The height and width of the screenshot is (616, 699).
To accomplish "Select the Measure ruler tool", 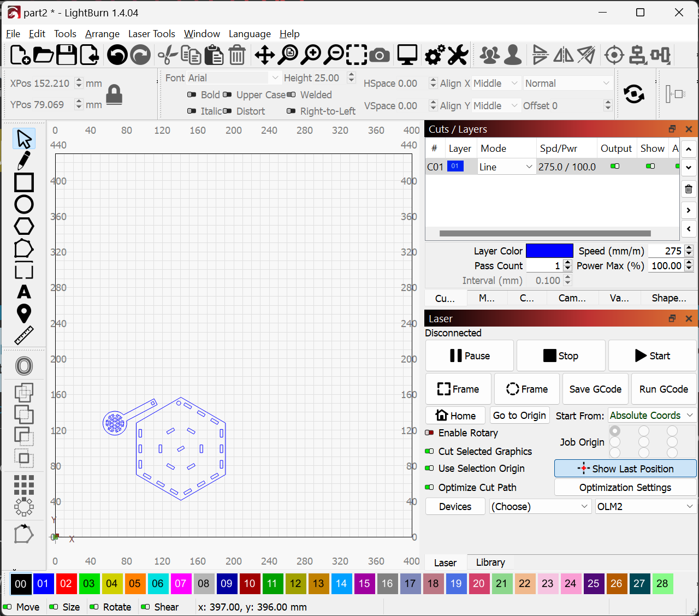I will coord(24,335).
